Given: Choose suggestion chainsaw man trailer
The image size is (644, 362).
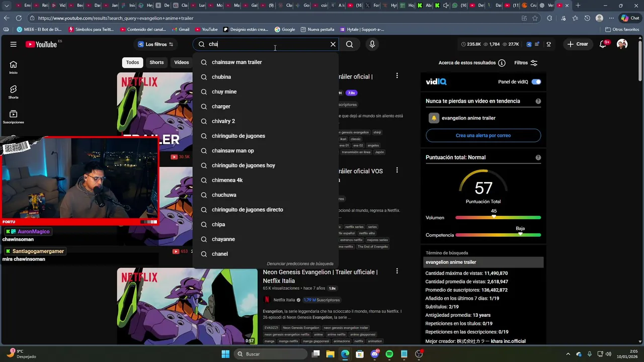Looking at the screenshot, I should click(266, 62).
